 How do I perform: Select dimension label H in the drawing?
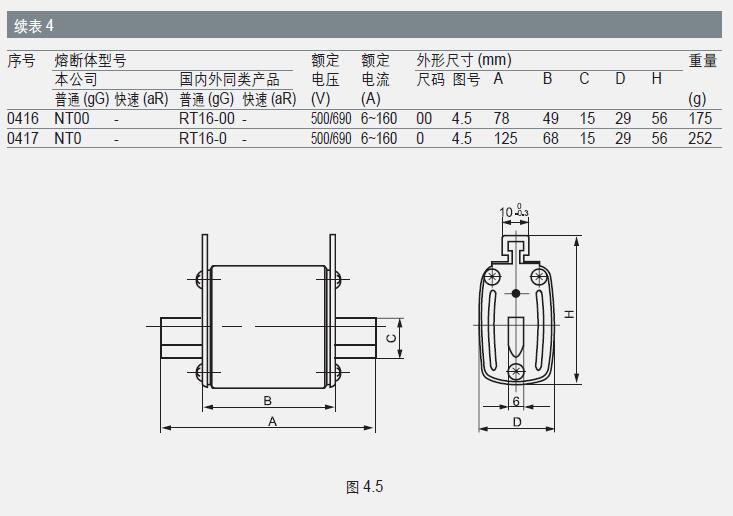tap(568, 314)
